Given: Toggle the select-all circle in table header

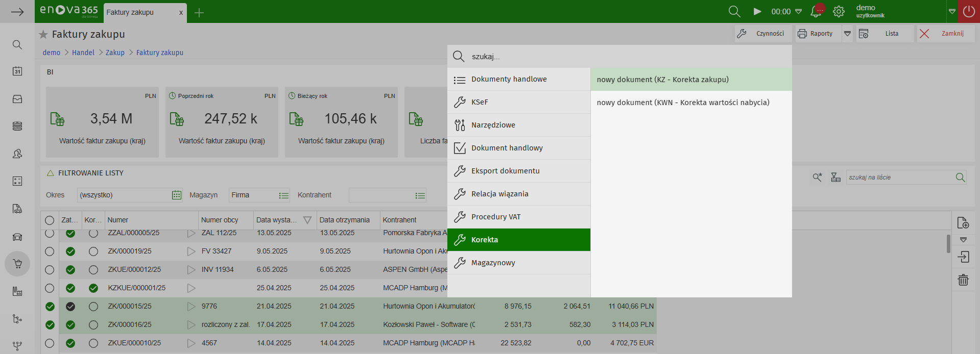Looking at the screenshot, I should [x=50, y=220].
